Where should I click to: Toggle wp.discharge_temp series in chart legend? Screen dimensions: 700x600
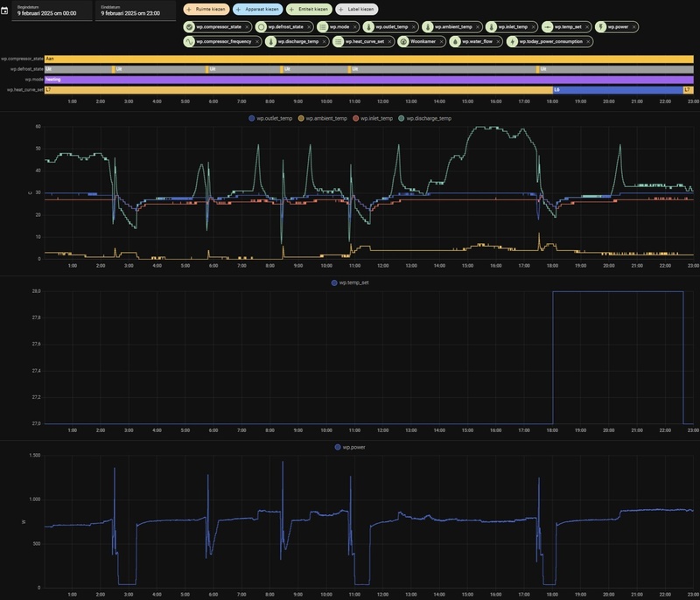[424, 118]
